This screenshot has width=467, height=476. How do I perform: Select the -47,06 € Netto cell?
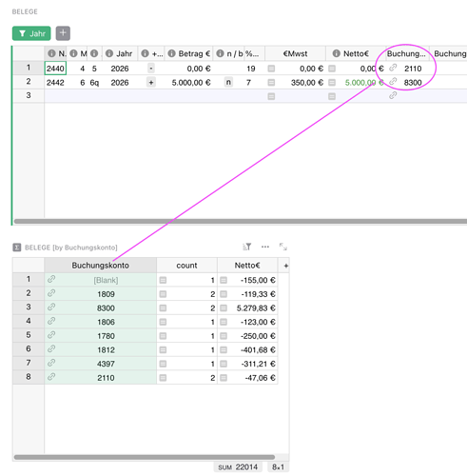(x=247, y=378)
